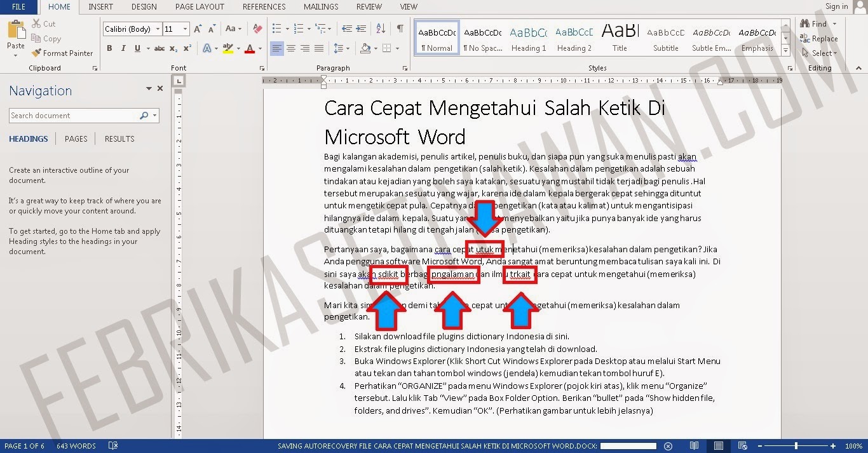Click the Strikethrough formatting icon
This screenshot has height=453, width=868.
tap(160, 48)
